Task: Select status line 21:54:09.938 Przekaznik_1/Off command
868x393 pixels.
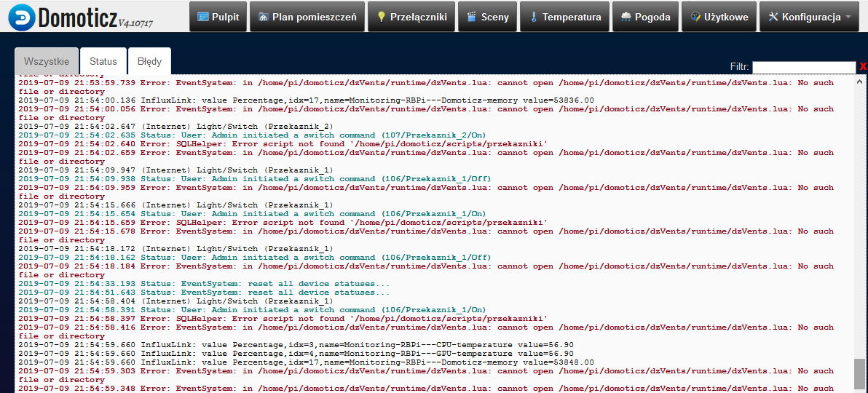Action: coord(255,179)
